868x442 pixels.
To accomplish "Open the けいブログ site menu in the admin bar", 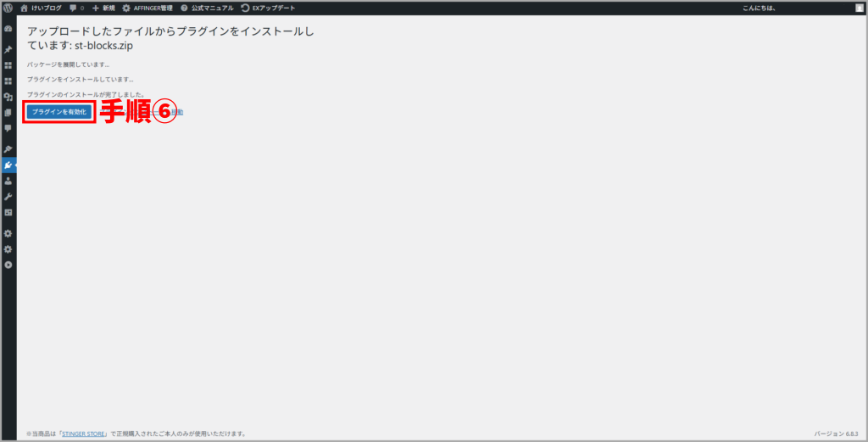I will 41,8.
